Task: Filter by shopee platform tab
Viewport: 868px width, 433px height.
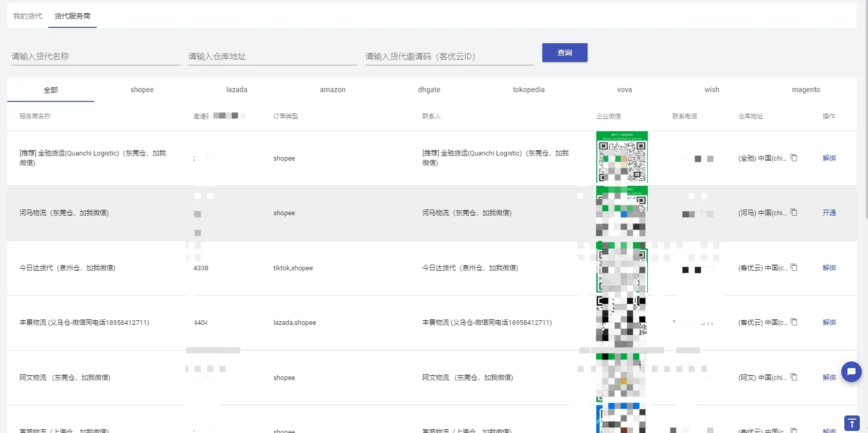Action: (142, 90)
